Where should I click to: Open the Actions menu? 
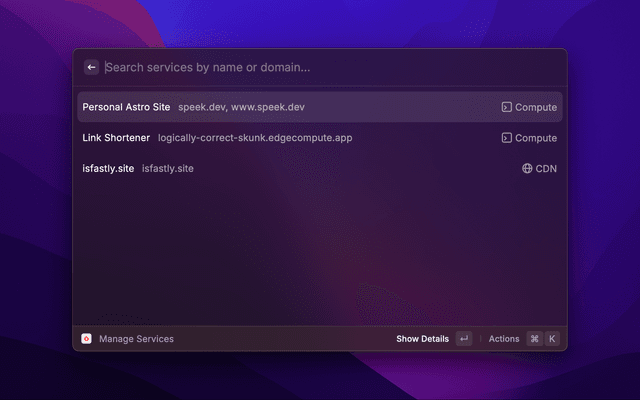[504, 339]
